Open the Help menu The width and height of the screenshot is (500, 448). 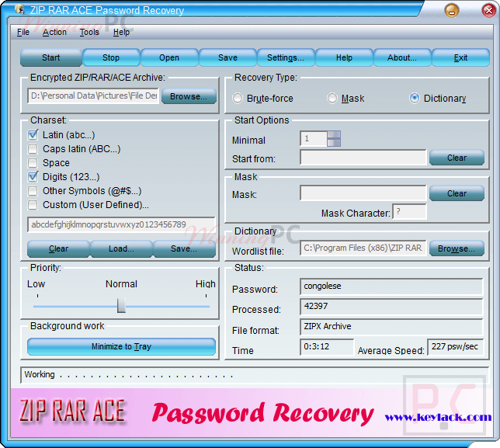[121, 32]
